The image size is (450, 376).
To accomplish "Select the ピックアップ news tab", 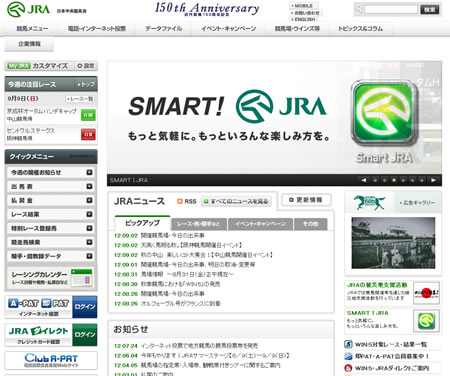I will (x=142, y=223).
